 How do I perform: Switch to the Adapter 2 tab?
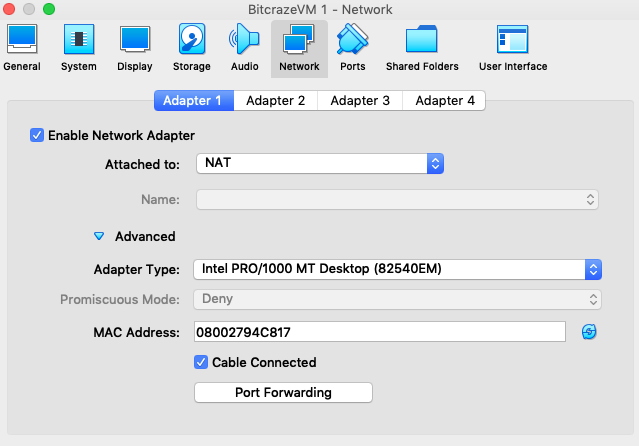pyautogui.click(x=275, y=100)
